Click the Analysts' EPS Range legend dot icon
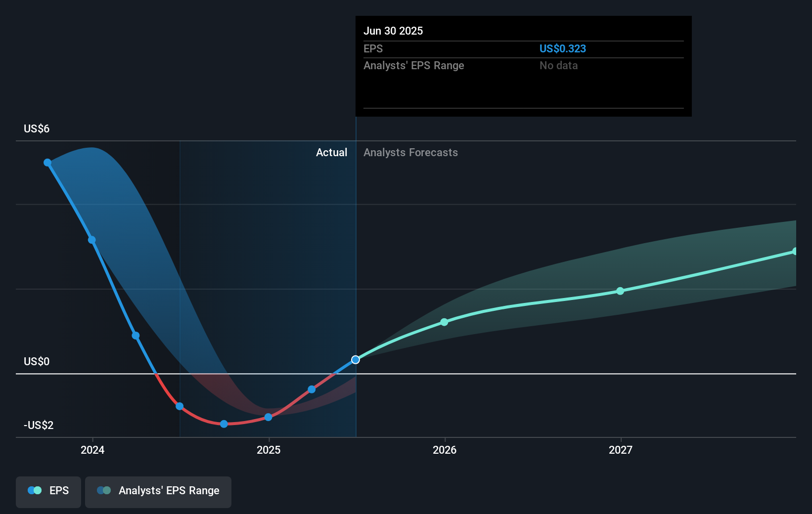The height and width of the screenshot is (514, 812). [103, 490]
